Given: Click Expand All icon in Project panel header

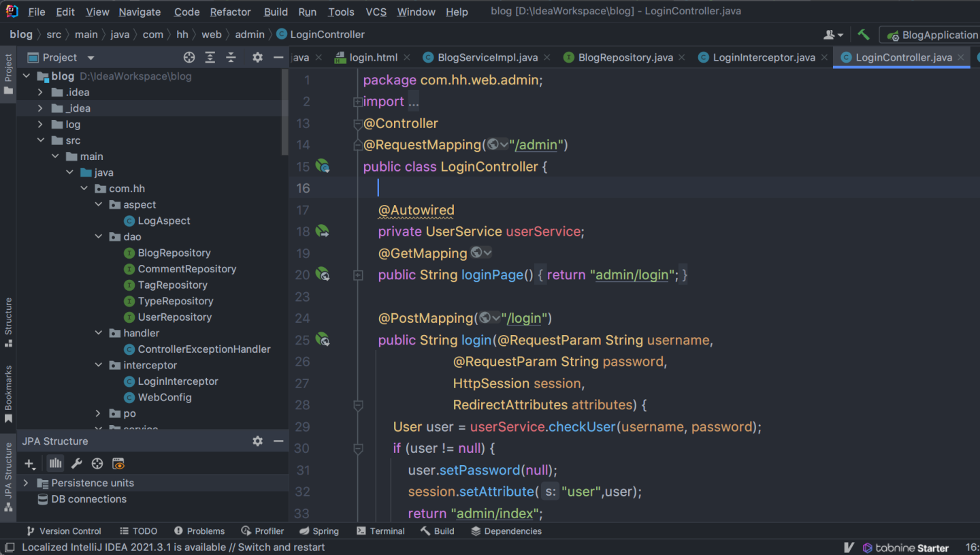Looking at the screenshot, I should 210,58.
